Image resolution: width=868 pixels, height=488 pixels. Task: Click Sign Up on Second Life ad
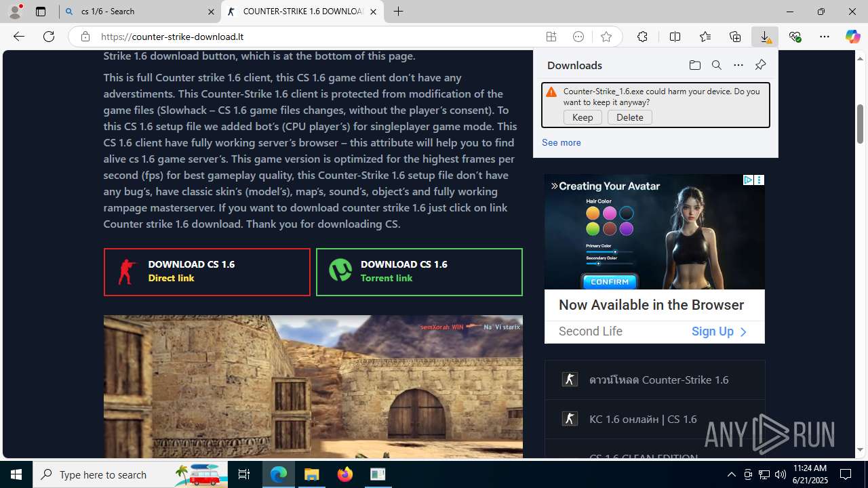[719, 331]
